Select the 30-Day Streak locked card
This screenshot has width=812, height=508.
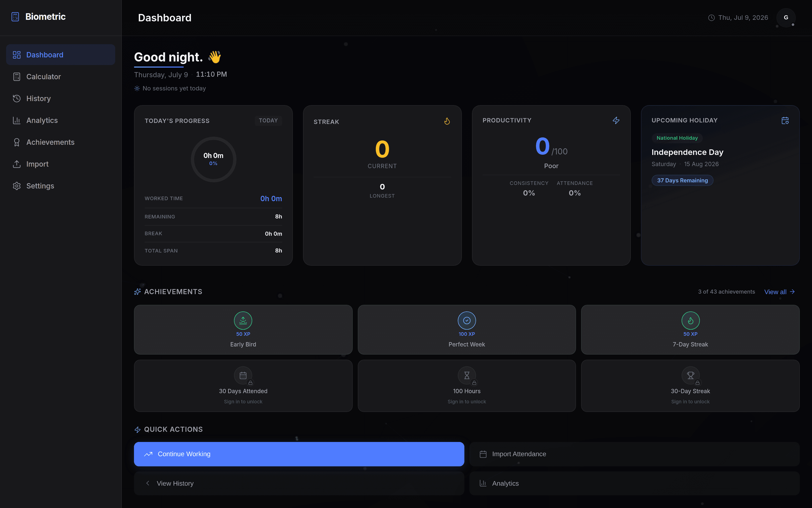(x=690, y=386)
